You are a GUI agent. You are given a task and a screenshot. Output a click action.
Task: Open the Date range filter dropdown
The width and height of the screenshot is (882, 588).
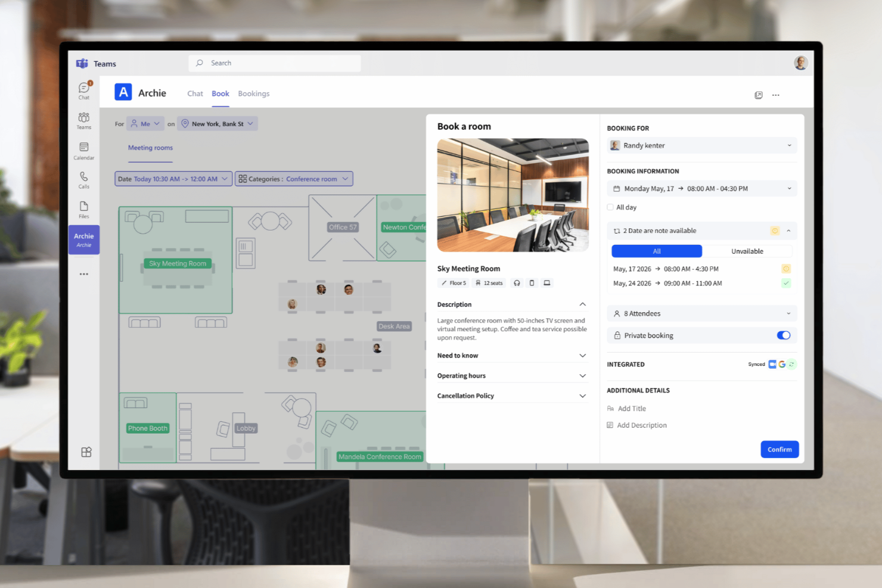pyautogui.click(x=173, y=178)
